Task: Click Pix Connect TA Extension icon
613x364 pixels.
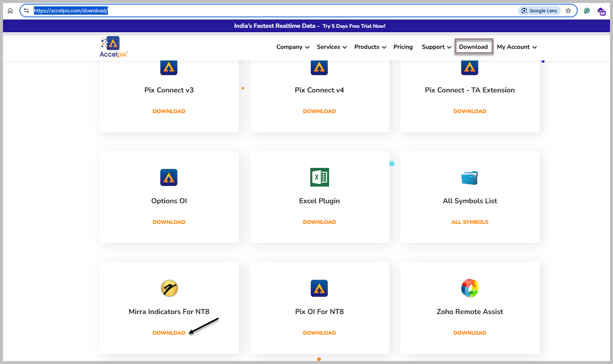Action: point(470,67)
